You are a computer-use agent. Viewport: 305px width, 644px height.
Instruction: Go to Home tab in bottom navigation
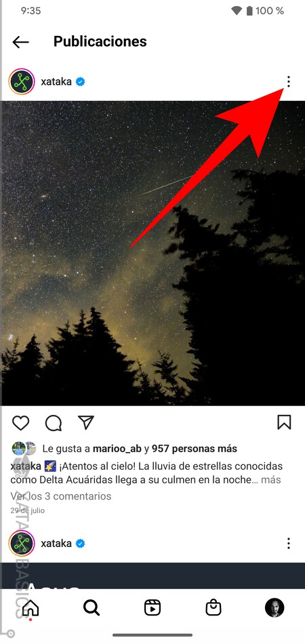point(30,607)
